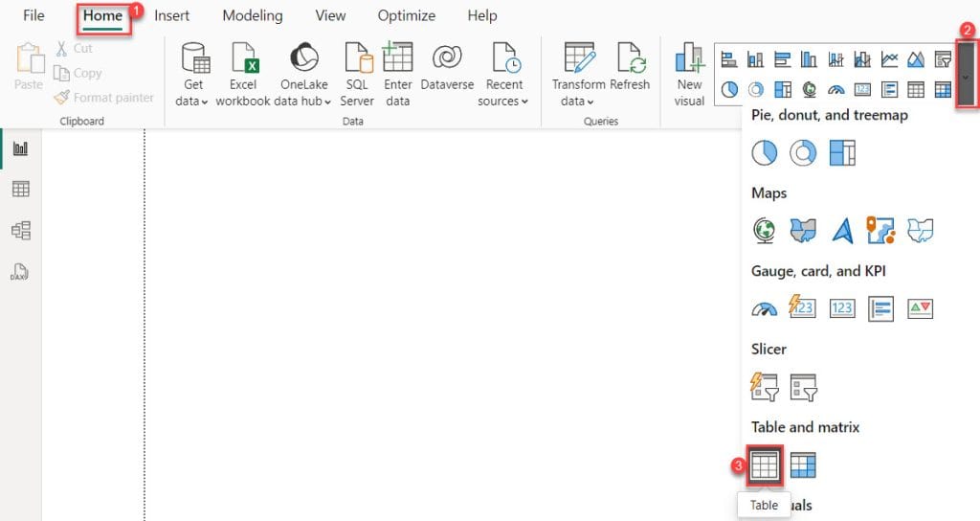The width and height of the screenshot is (980, 521).
Task: Choose the Filled map visual under Maps
Action: 803,230
